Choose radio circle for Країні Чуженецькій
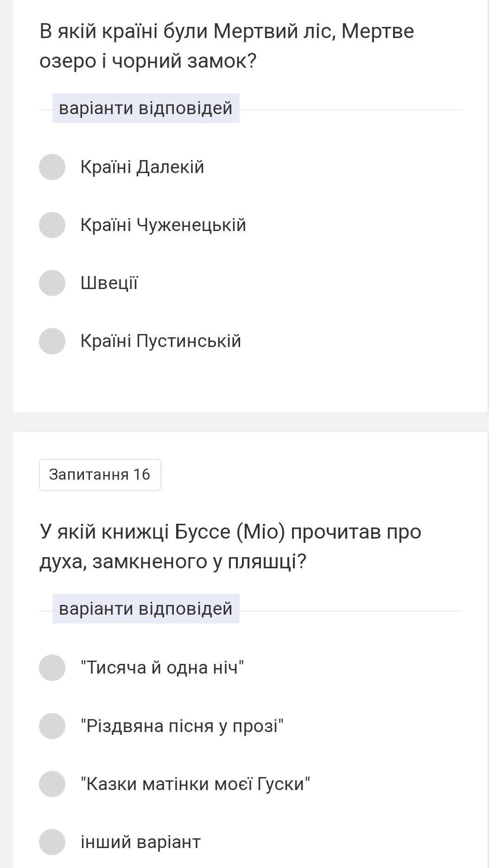The width and height of the screenshot is (489, 868). coord(52,225)
